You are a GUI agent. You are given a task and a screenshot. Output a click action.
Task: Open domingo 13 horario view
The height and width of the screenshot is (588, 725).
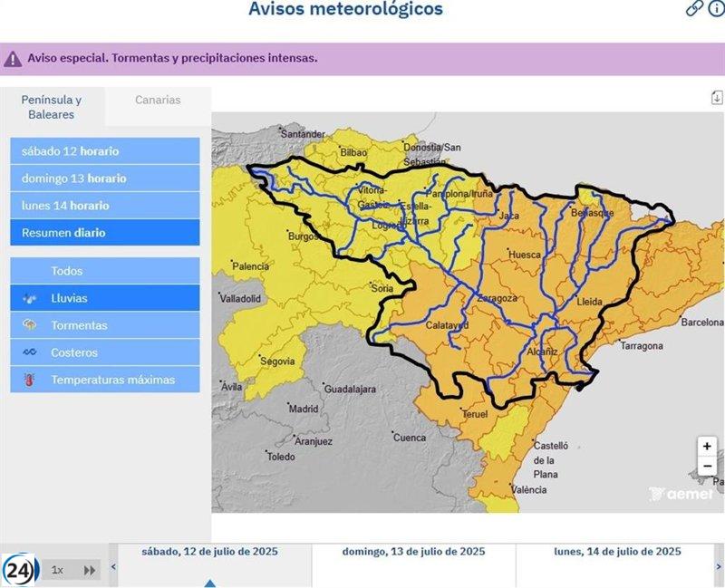coord(105,178)
